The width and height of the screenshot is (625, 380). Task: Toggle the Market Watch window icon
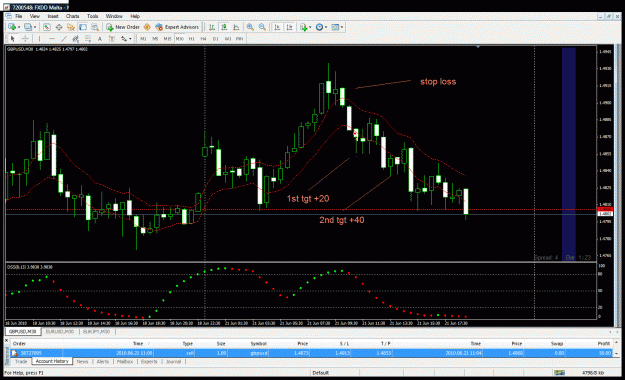pos(47,27)
